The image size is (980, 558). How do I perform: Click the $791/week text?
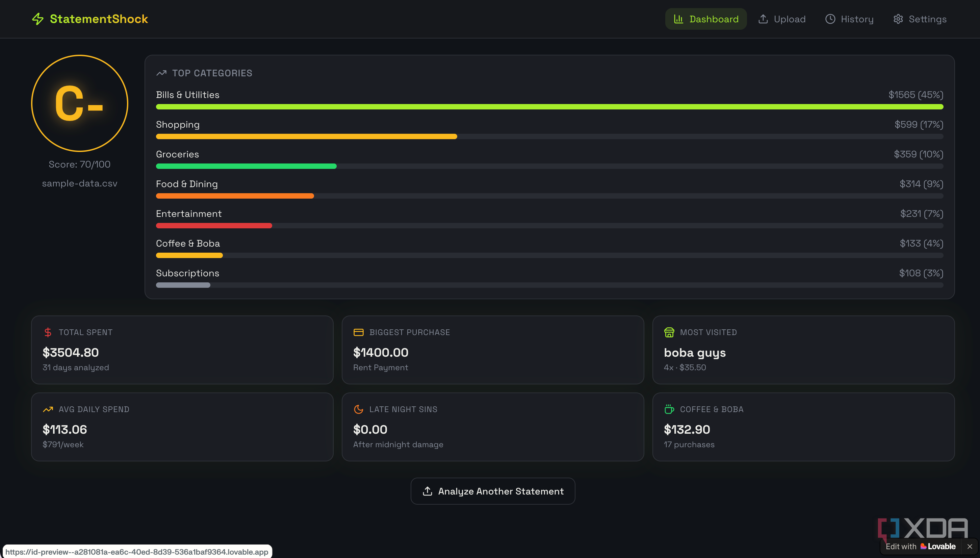click(x=63, y=445)
